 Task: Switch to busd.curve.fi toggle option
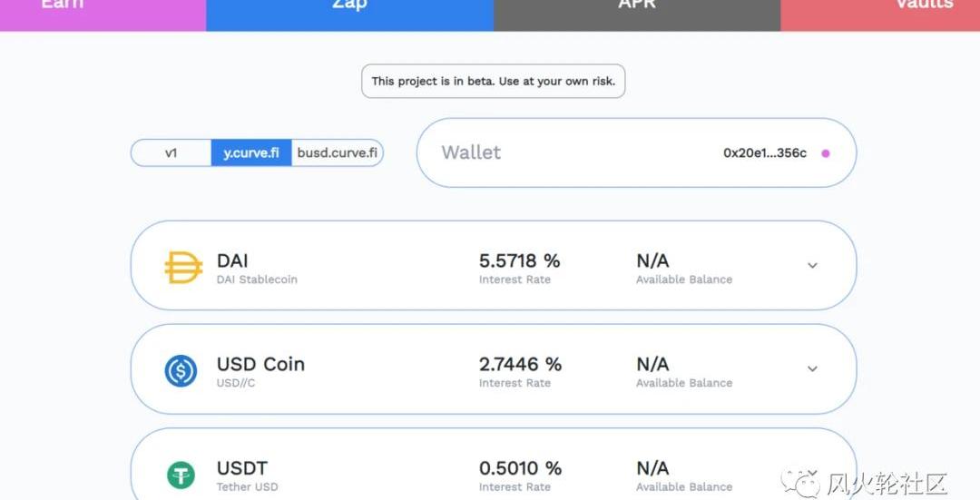pos(337,153)
